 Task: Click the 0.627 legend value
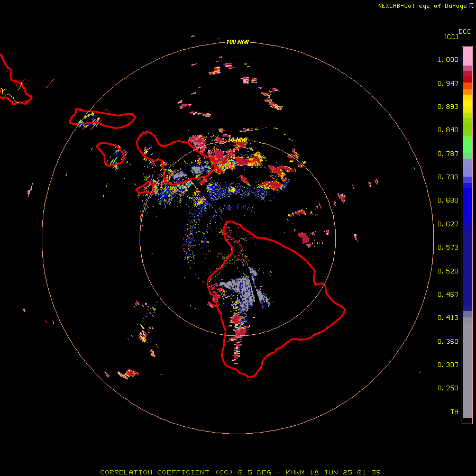tap(448, 224)
